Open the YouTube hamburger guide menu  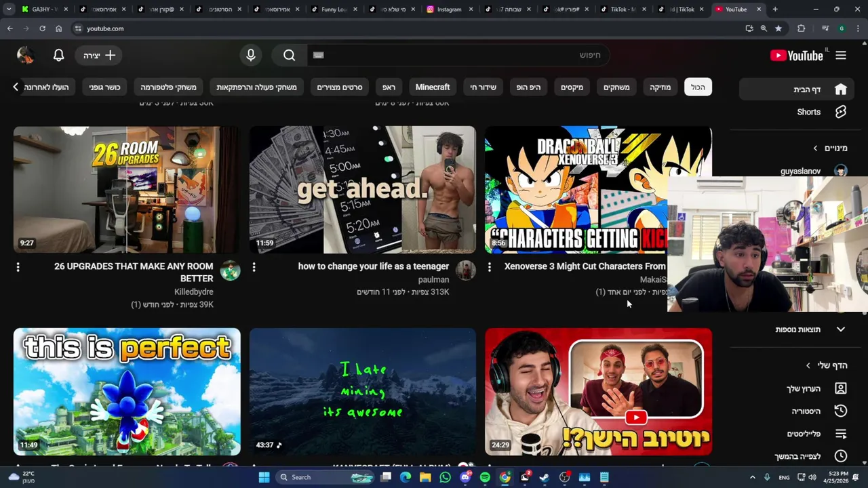[x=841, y=56]
